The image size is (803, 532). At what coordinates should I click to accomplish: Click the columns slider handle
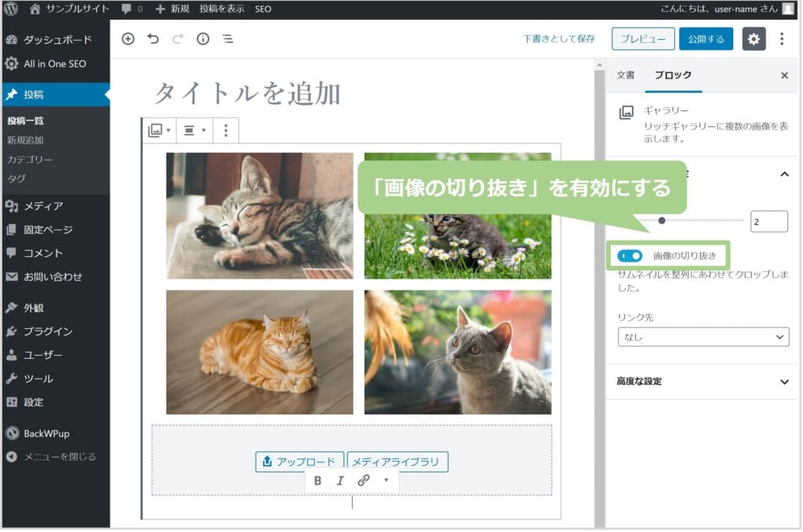pos(662,221)
